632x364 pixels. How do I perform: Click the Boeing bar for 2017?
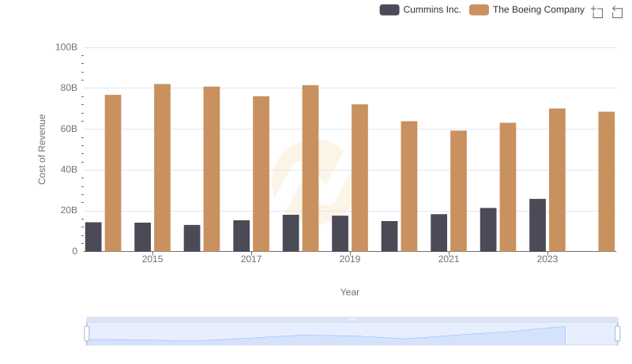tap(261, 174)
